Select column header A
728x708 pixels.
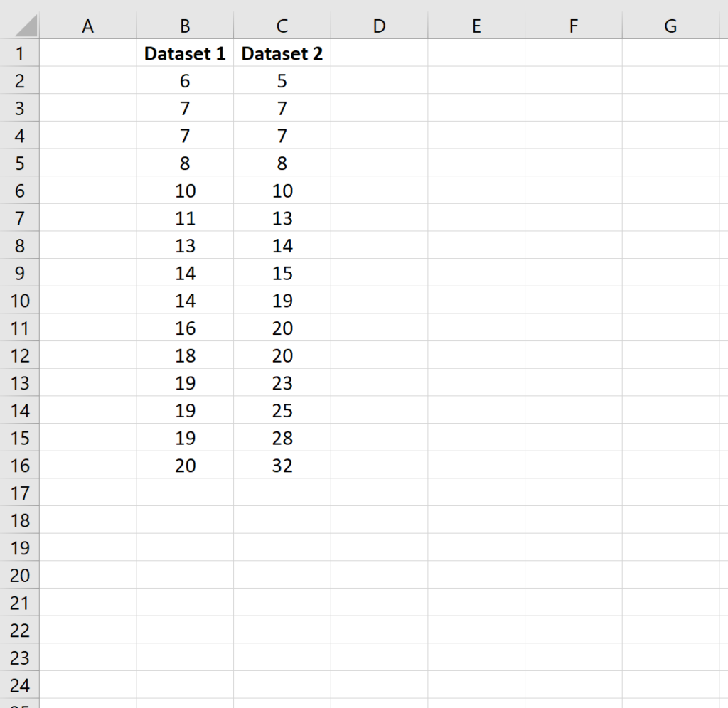click(88, 26)
